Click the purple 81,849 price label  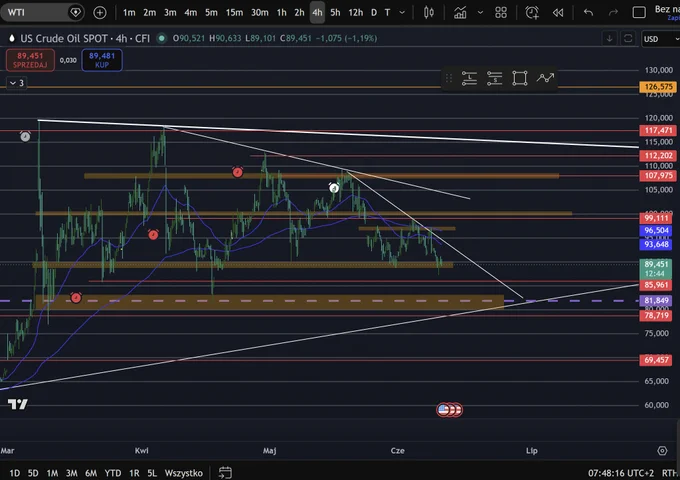(x=656, y=300)
